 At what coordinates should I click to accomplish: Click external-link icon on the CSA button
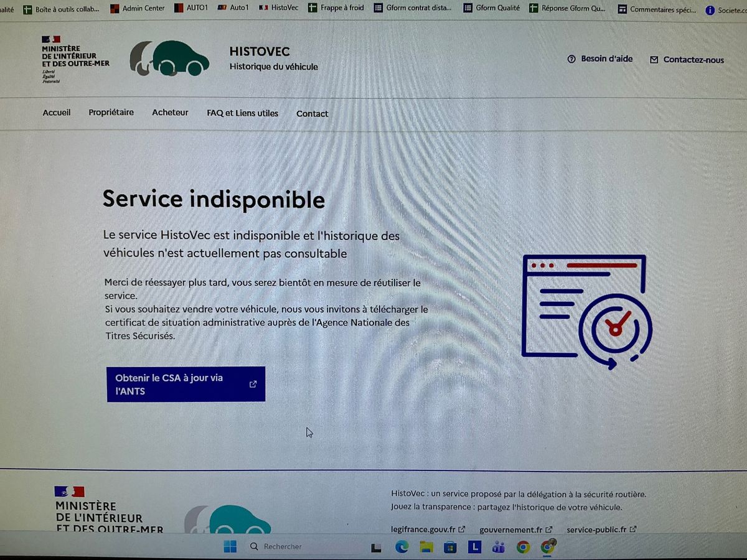[x=253, y=384]
